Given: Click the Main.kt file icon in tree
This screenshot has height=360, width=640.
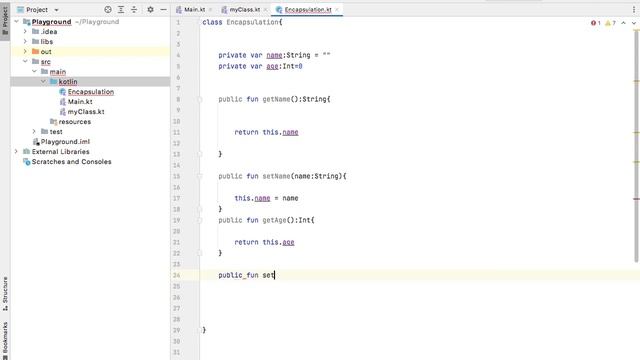Looking at the screenshot, I should coord(62,102).
